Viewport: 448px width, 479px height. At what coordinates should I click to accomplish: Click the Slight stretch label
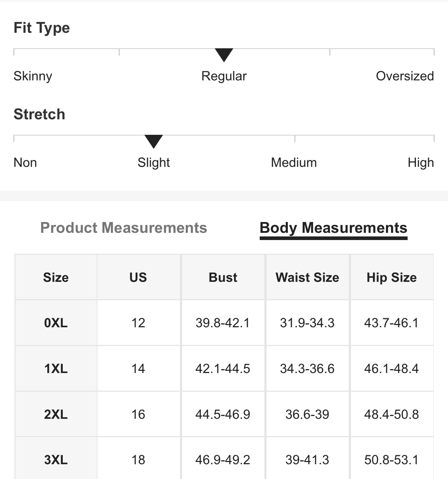154,163
